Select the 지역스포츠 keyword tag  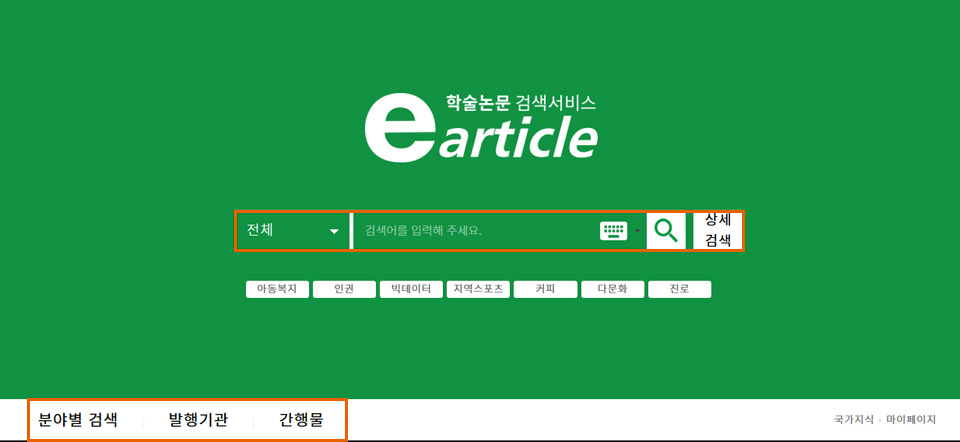click(x=478, y=290)
